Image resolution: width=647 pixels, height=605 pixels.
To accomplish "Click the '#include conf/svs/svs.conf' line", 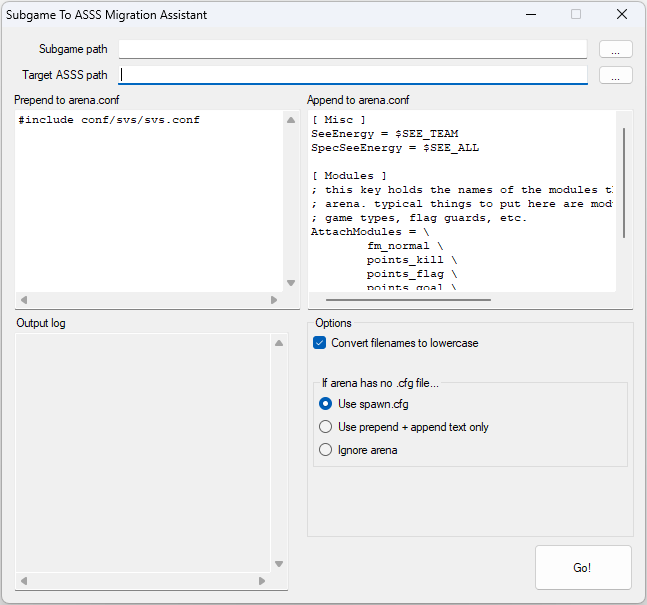I will point(109,120).
